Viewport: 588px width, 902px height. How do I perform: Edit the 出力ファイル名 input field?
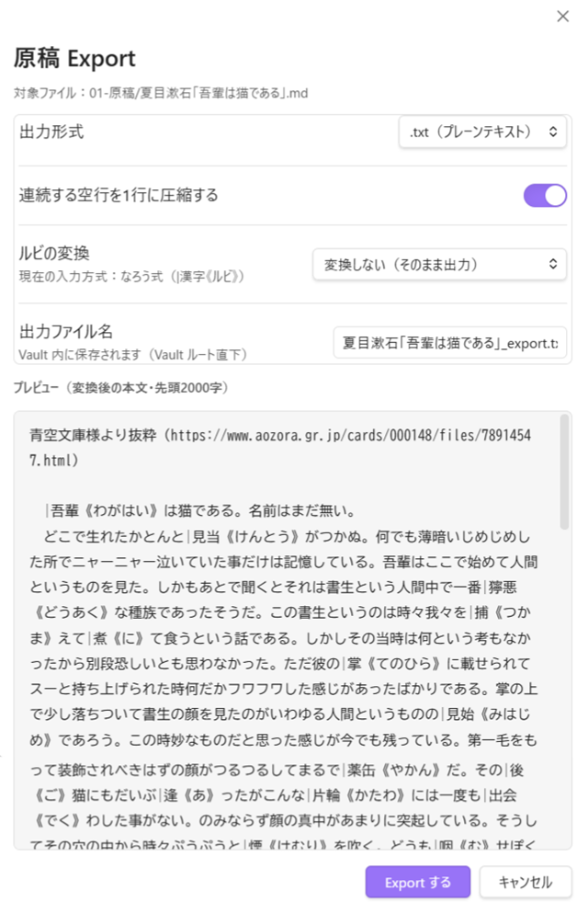[x=449, y=343]
